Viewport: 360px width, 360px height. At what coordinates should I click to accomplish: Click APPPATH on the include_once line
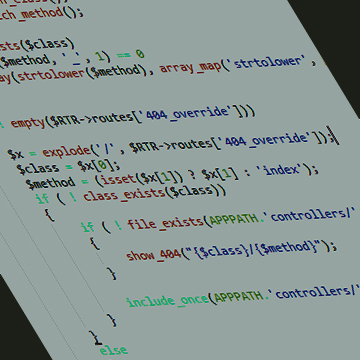coord(239,296)
